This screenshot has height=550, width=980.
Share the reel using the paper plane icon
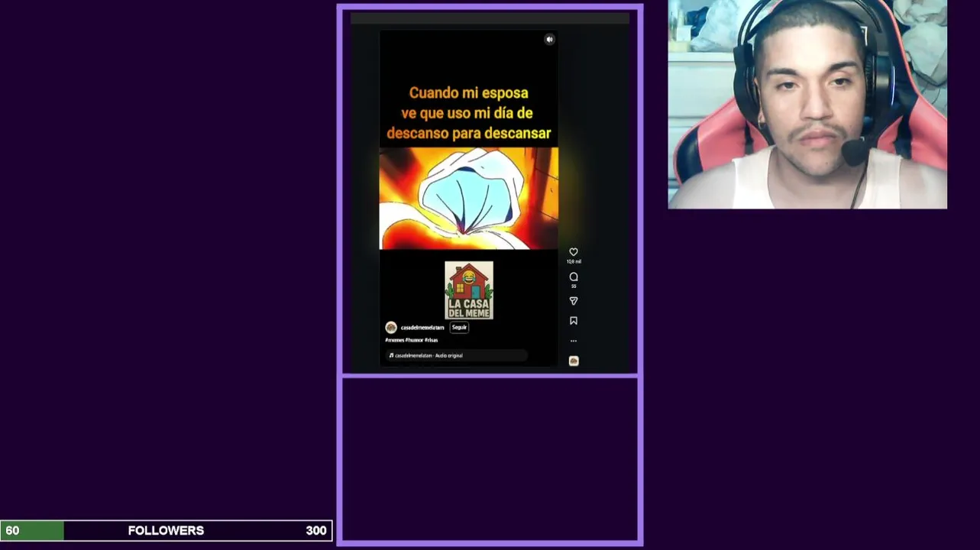(574, 301)
